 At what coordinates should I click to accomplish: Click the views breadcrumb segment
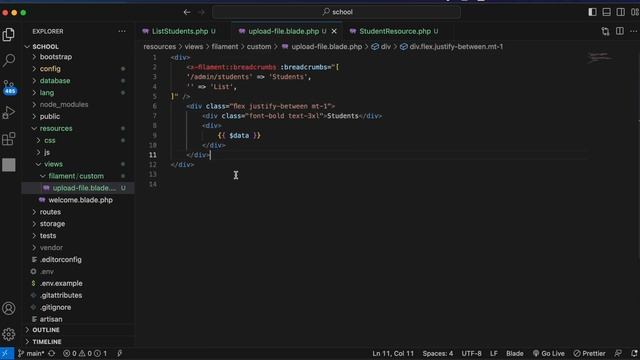pyautogui.click(x=194, y=47)
